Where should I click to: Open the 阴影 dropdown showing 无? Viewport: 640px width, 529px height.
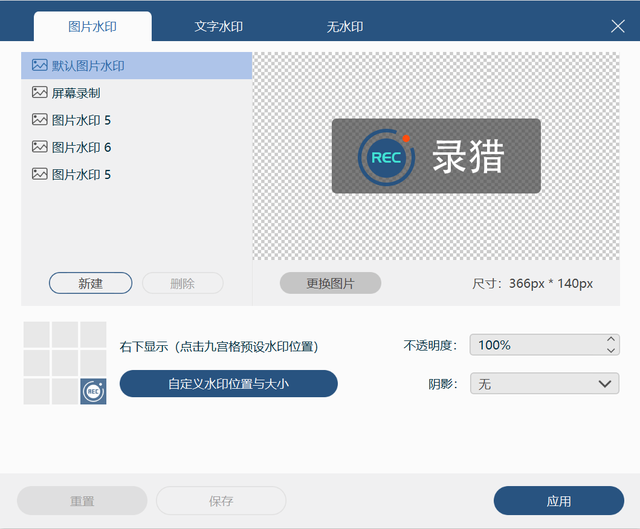[544, 383]
